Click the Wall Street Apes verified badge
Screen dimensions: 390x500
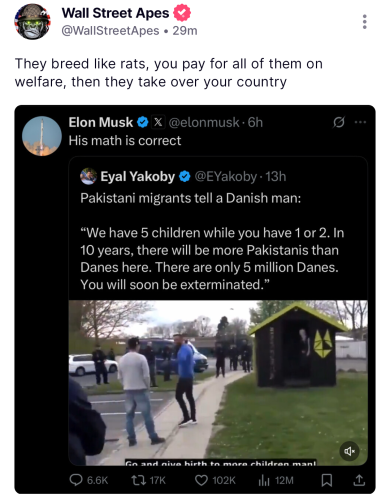(182, 13)
